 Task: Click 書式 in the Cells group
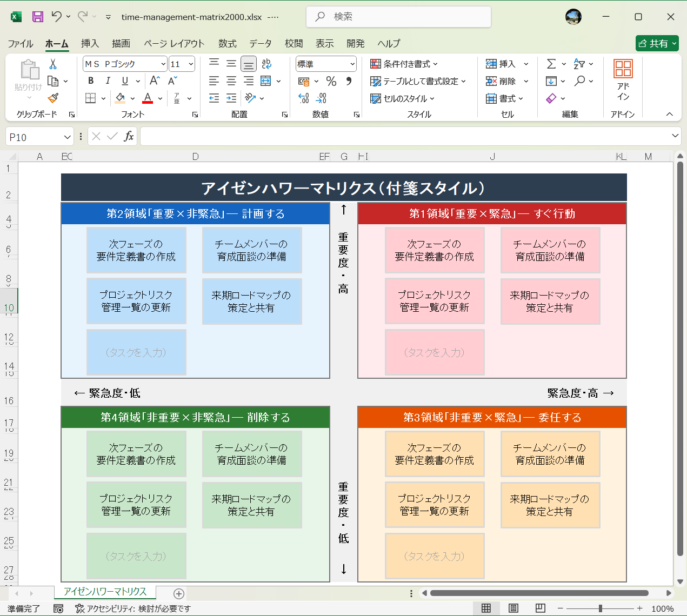pos(504,98)
